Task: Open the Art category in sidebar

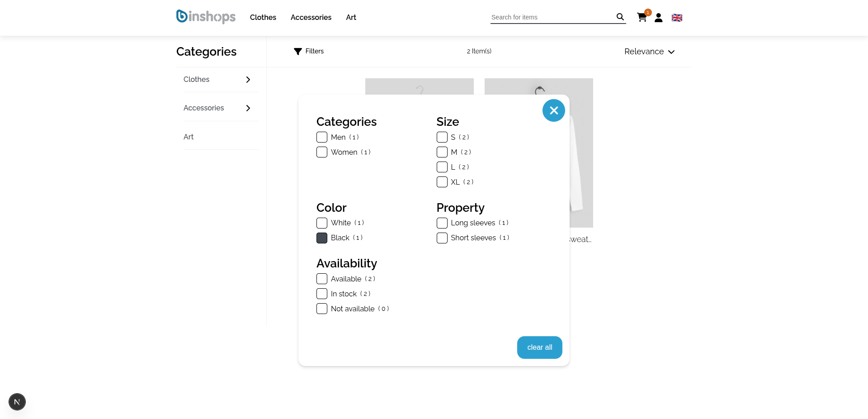Action: point(189,137)
